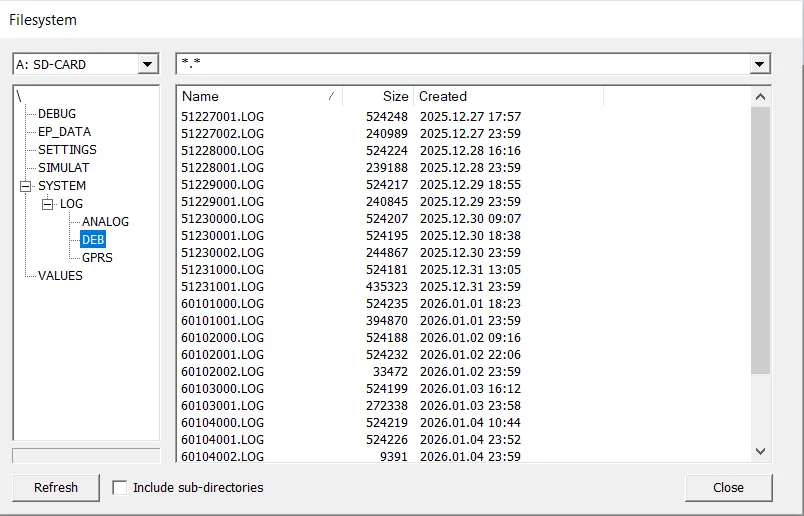This screenshot has width=804, height=516.
Task: Select file 60104000.LOG
Action: click(223, 422)
